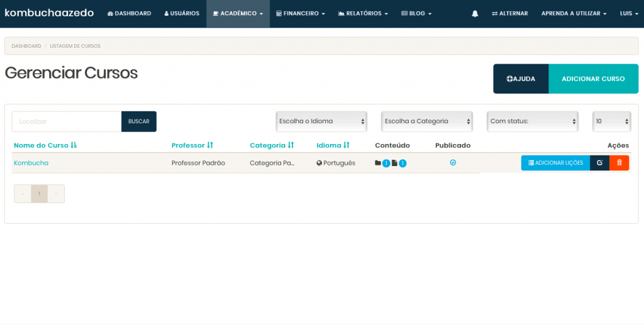This screenshot has height=329, width=644.
Task: Click the edit course pencil icon
Action: (x=599, y=163)
